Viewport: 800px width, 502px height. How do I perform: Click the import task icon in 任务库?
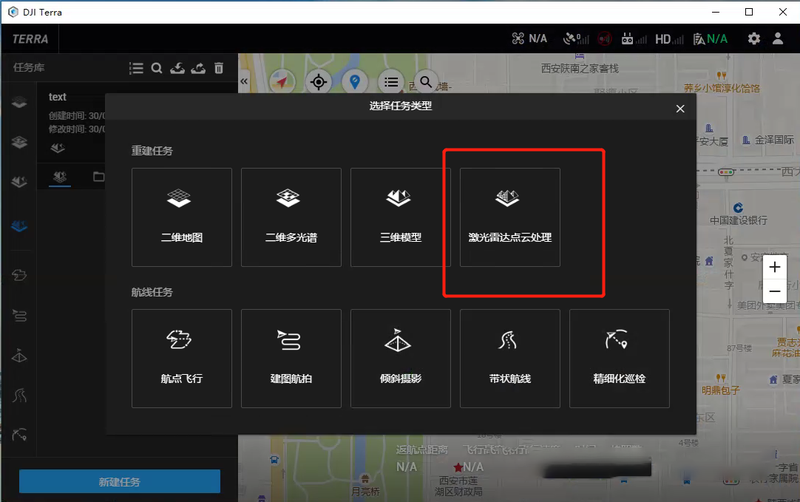click(177, 68)
